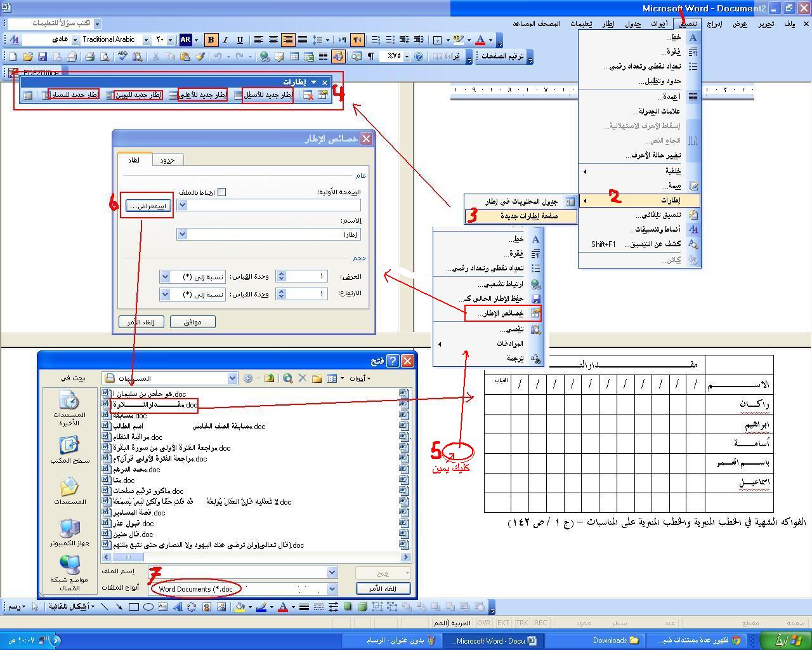Choose صفحة إطارات جديدة from submenu

tap(521, 216)
